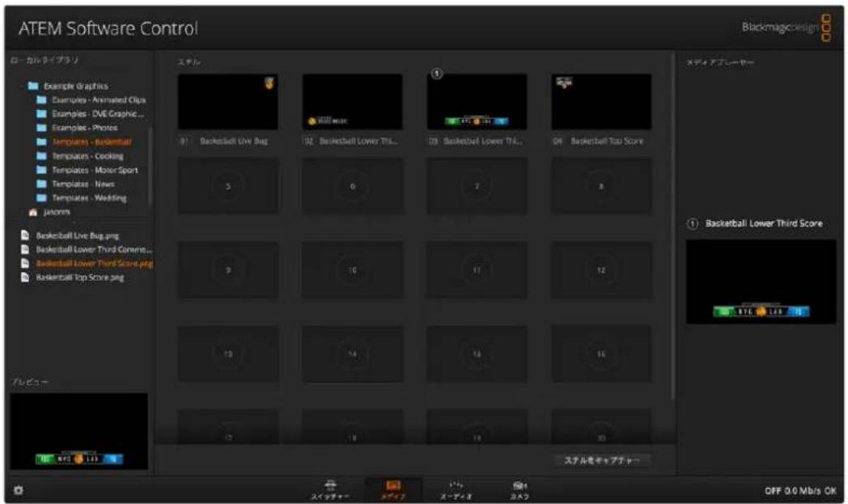This screenshot has width=848, height=504.
Task: Open Examples - Photos folder
Action: click(x=84, y=128)
